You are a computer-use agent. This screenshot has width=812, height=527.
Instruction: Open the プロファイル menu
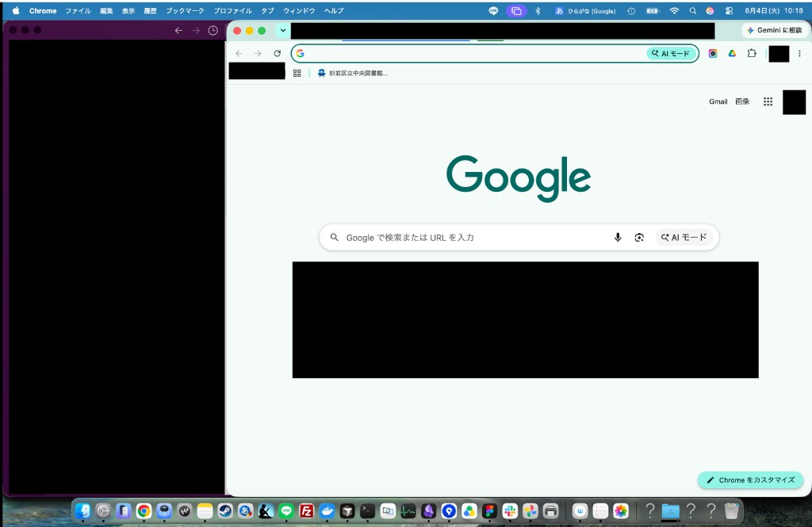(x=232, y=10)
